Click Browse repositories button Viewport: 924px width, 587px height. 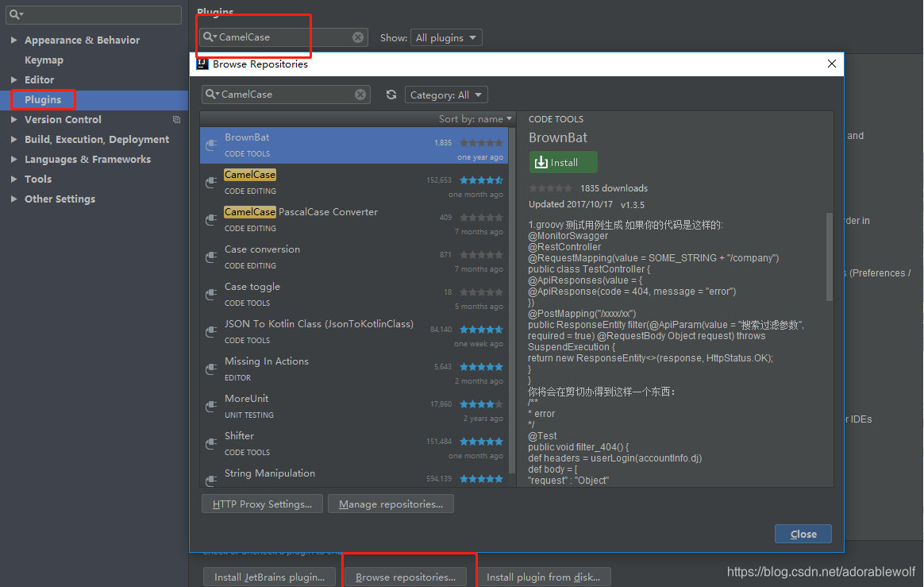click(x=406, y=577)
